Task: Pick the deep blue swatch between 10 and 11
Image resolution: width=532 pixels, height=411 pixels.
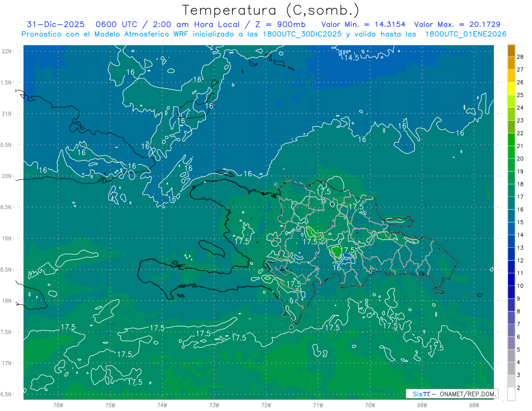Action: click(511, 279)
